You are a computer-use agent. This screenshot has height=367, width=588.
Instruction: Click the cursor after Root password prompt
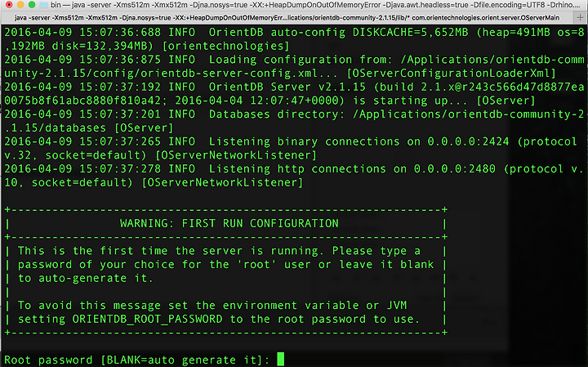coord(280,359)
